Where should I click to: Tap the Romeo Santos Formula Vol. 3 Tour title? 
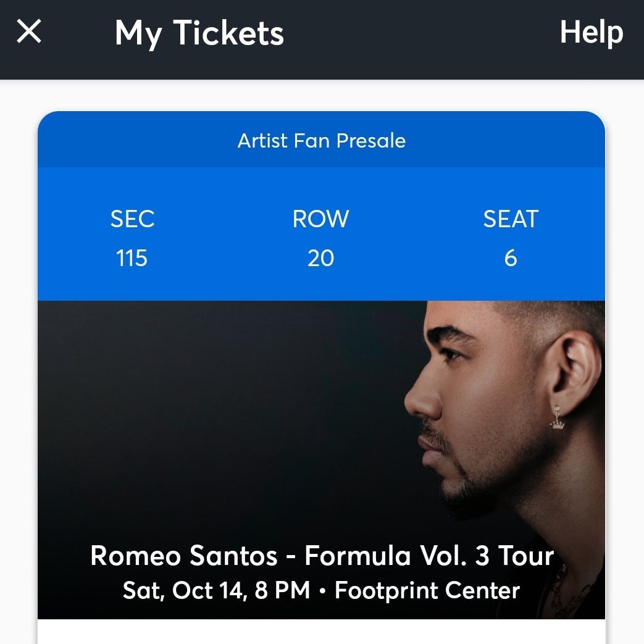point(322,556)
